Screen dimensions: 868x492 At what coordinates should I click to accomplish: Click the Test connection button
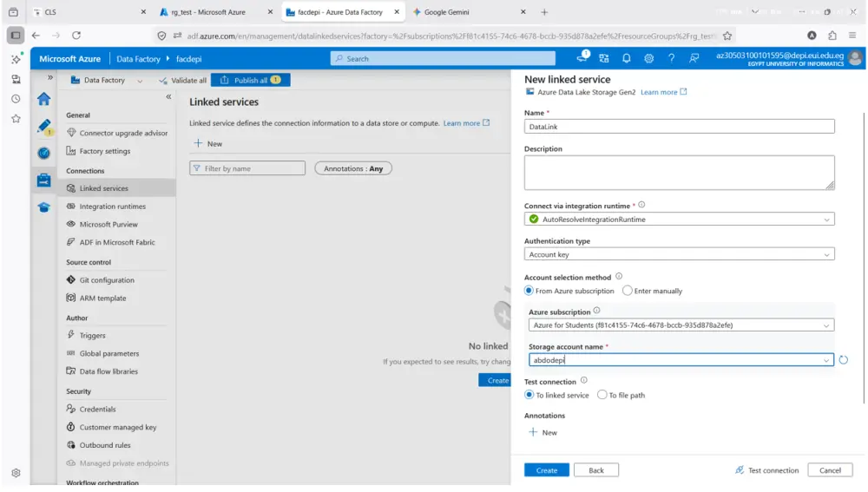767,470
